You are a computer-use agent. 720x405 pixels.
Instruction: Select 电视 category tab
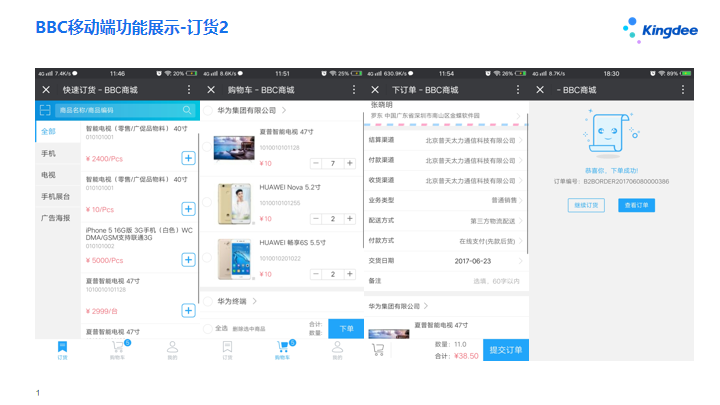pos(58,175)
